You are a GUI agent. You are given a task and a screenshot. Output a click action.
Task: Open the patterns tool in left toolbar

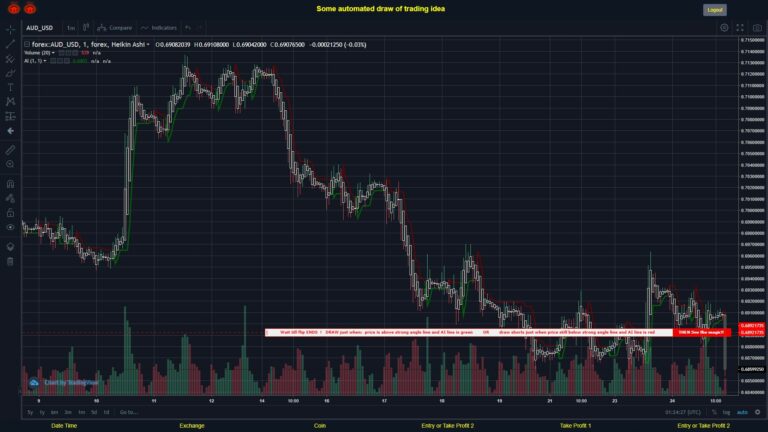[10, 102]
